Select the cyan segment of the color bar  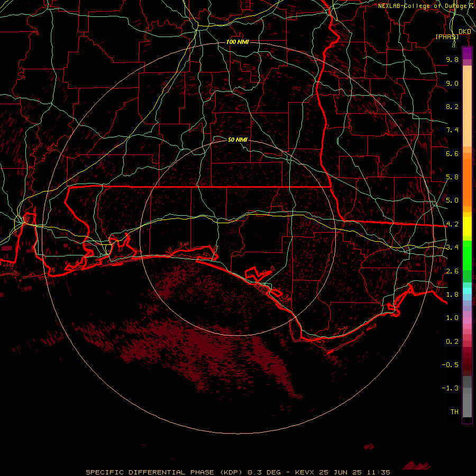[467, 291]
